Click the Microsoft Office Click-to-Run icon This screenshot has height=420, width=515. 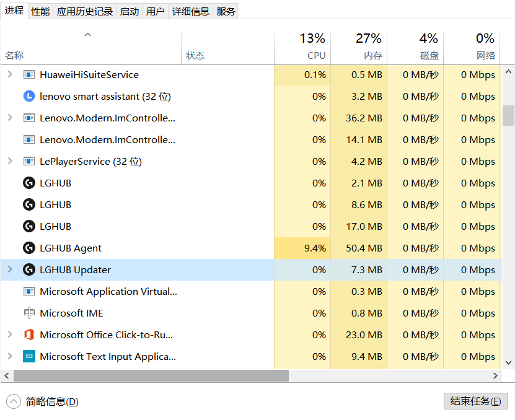[29, 335]
